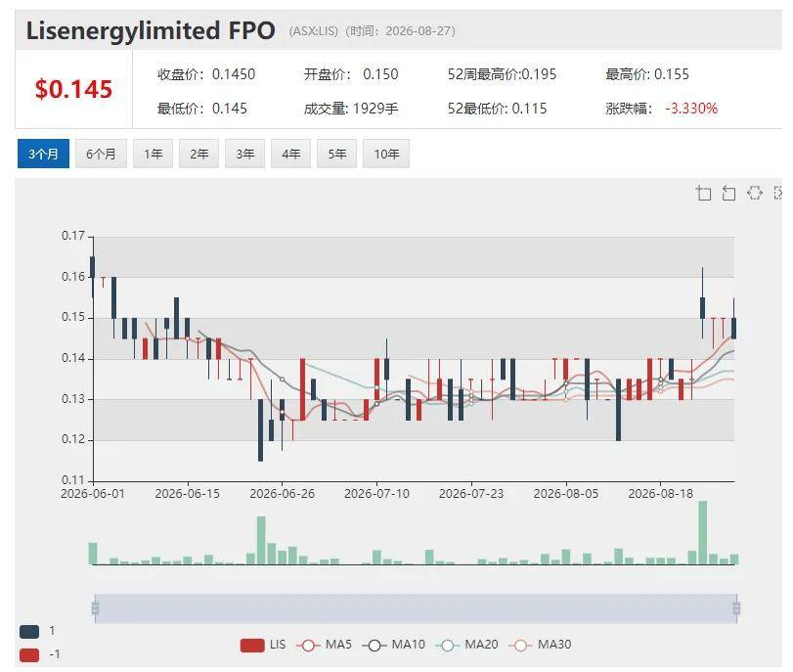The height and width of the screenshot is (672, 793).
Task: Click the 2026-06-15 axis date label
Action: (188, 493)
